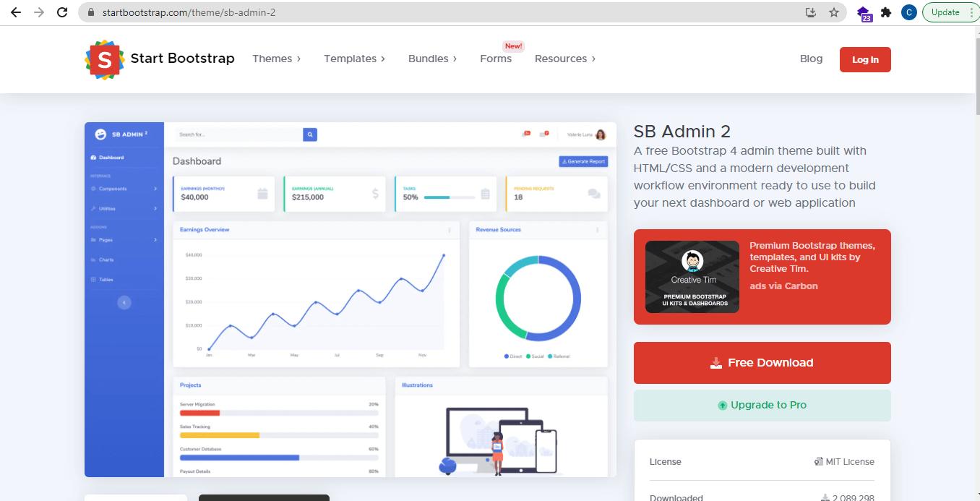Viewport: 980px width, 501px height.
Task: Go to the Blog page
Action: click(811, 59)
